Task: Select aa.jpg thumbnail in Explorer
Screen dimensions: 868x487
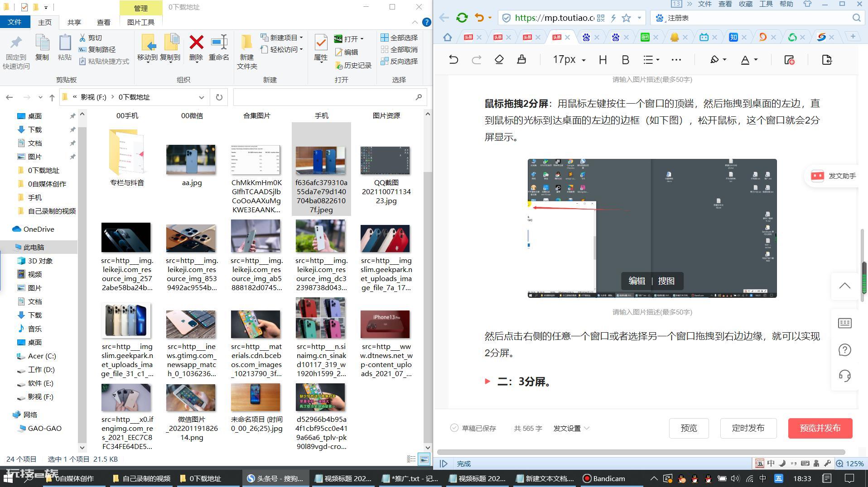Action: pyautogui.click(x=191, y=160)
